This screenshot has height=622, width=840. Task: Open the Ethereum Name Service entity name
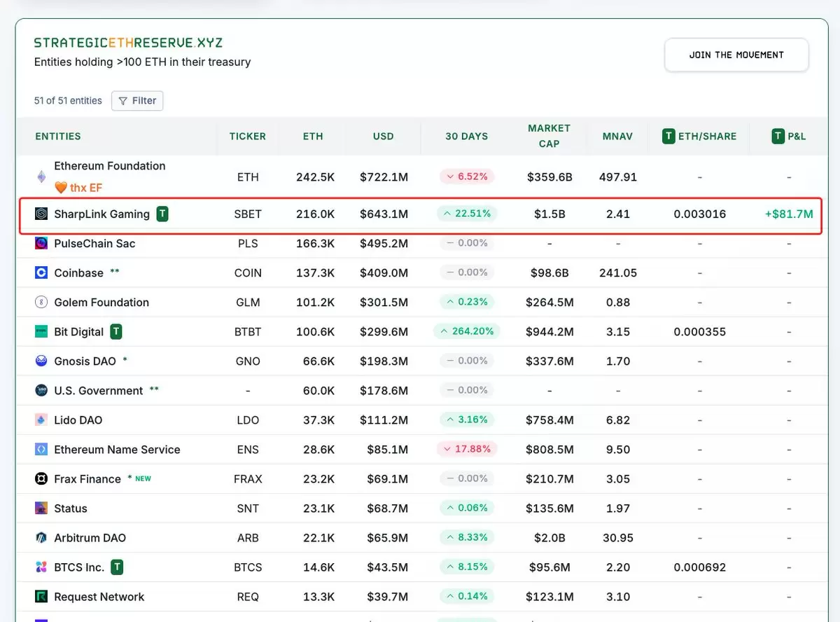[x=117, y=449]
